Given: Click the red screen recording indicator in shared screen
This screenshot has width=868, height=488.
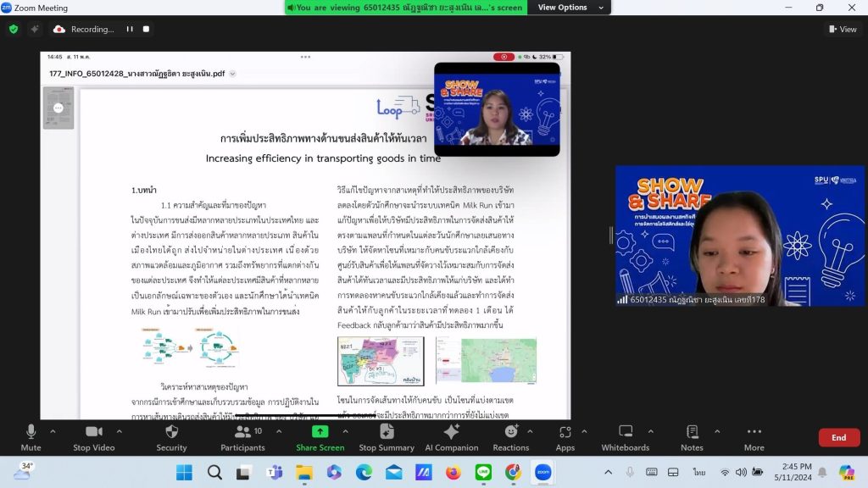Looking at the screenshot, I should pos(504,57).
